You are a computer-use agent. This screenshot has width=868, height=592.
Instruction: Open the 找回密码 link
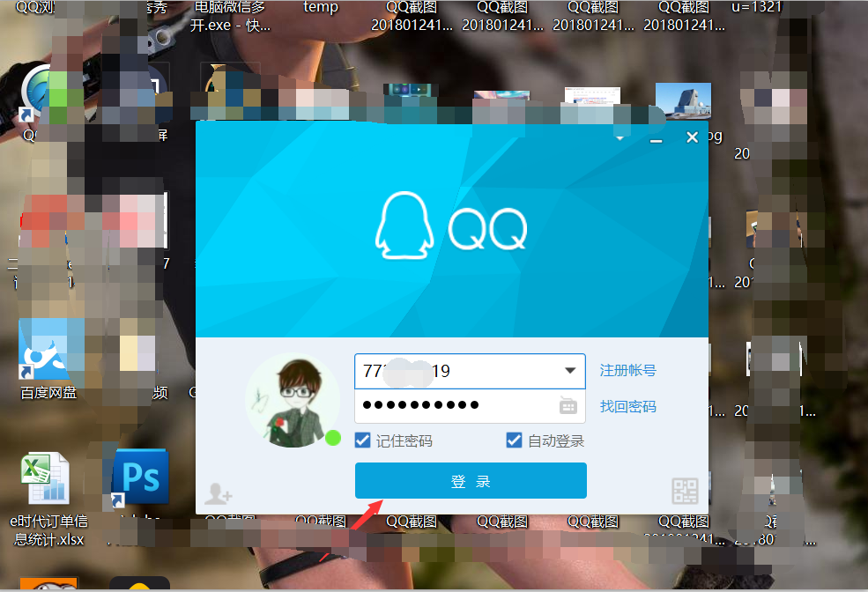click(x=627, y=407)
